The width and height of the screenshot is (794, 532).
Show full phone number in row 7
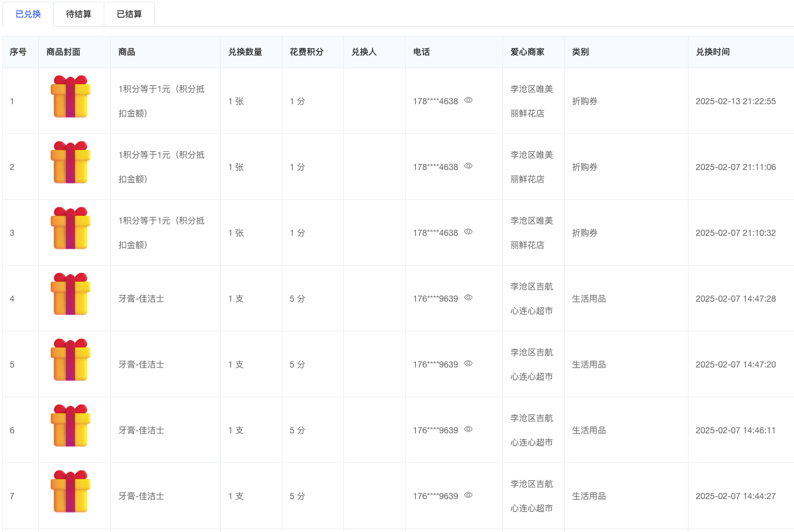point(468,495)
